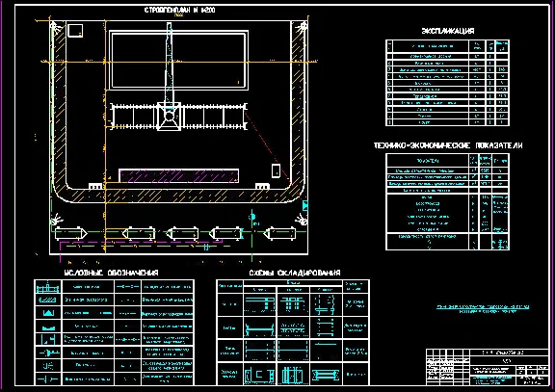Click the ТЕХНИКО-ЭКОНОМИЧЕСКИЕ ПОКАЗАТЕЛИ heading
This screenshot has height=392, width=555.
(448, 145)
